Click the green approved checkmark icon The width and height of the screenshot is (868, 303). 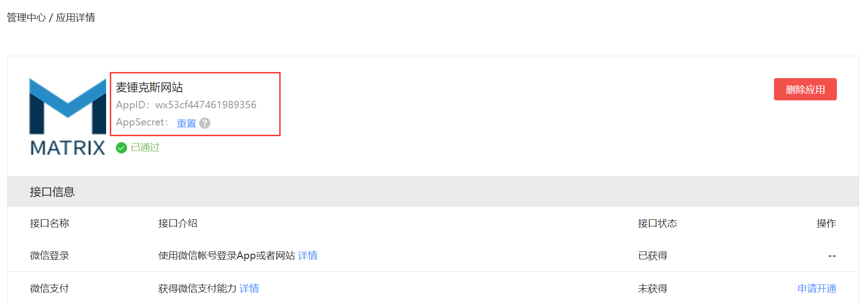tap(121, 148)
